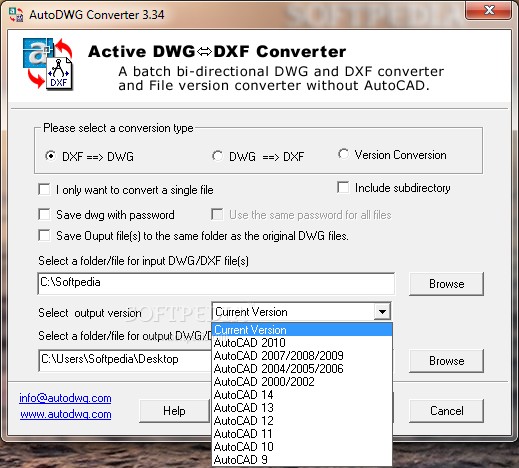Click the Help button

[x=174, y=411]
